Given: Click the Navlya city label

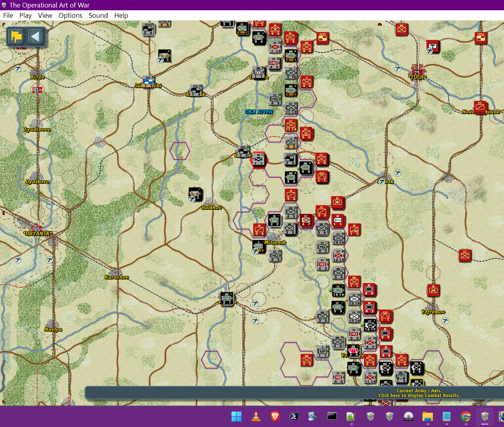Looking at the screenshot, I should coord(53,329).
